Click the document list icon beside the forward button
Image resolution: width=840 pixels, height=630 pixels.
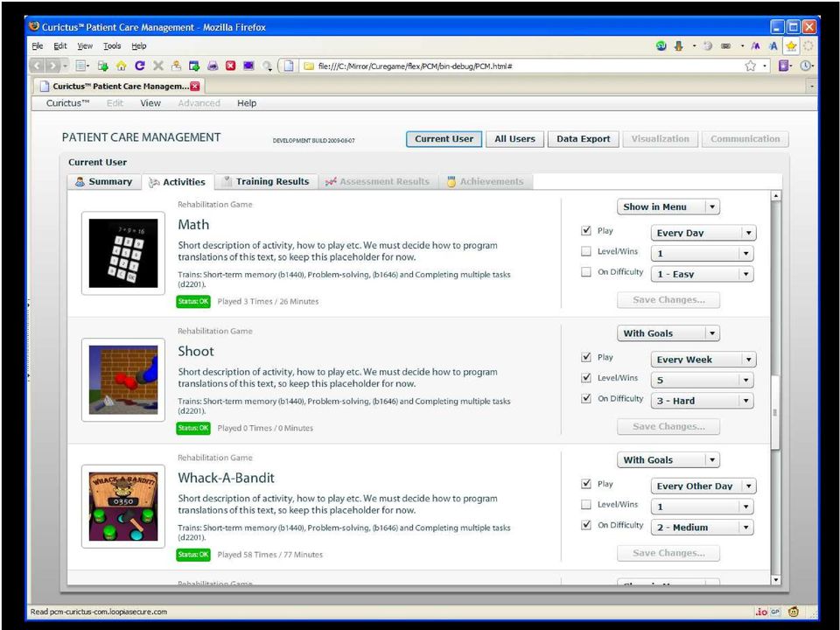coord(82,66)
